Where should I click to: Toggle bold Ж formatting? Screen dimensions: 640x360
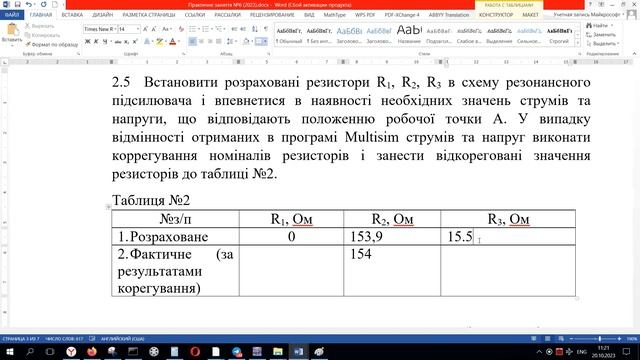pos(87,42)
